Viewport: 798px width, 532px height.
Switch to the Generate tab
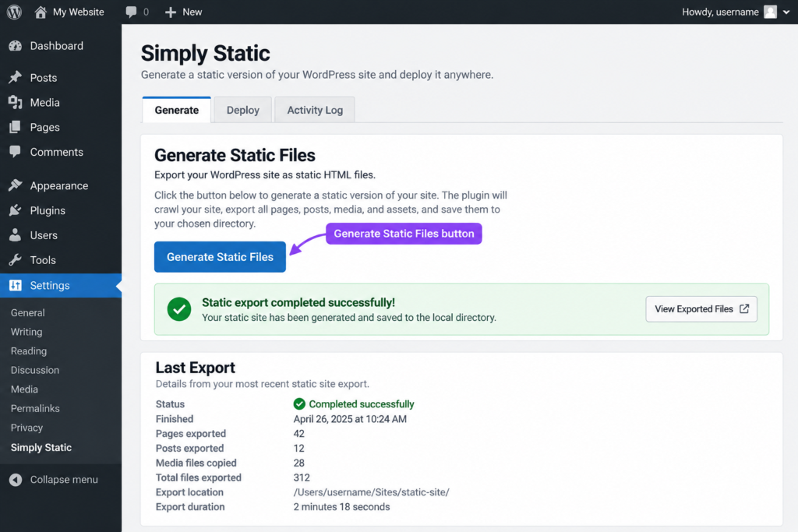(177, 110)
